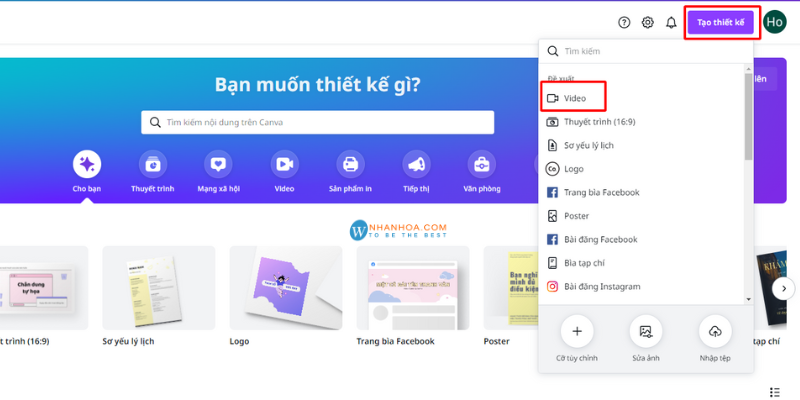Click the Tạo thiết kế button

(720, 22)
